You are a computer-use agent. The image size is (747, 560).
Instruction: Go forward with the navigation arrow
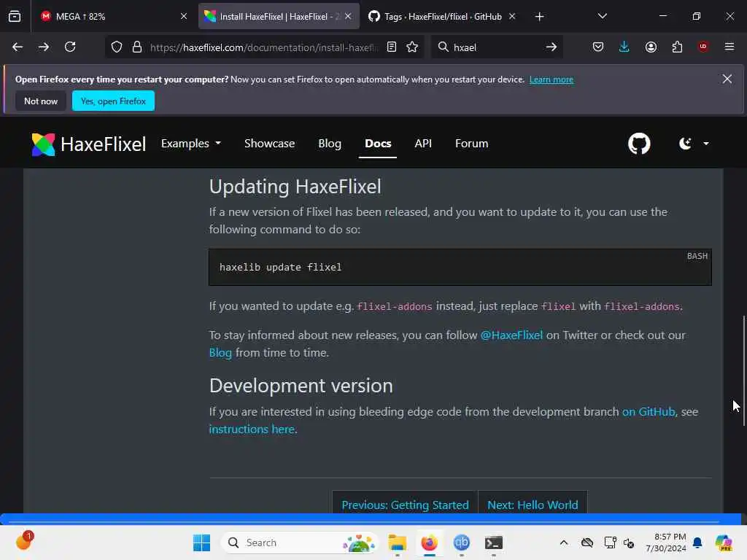point(43,47)
